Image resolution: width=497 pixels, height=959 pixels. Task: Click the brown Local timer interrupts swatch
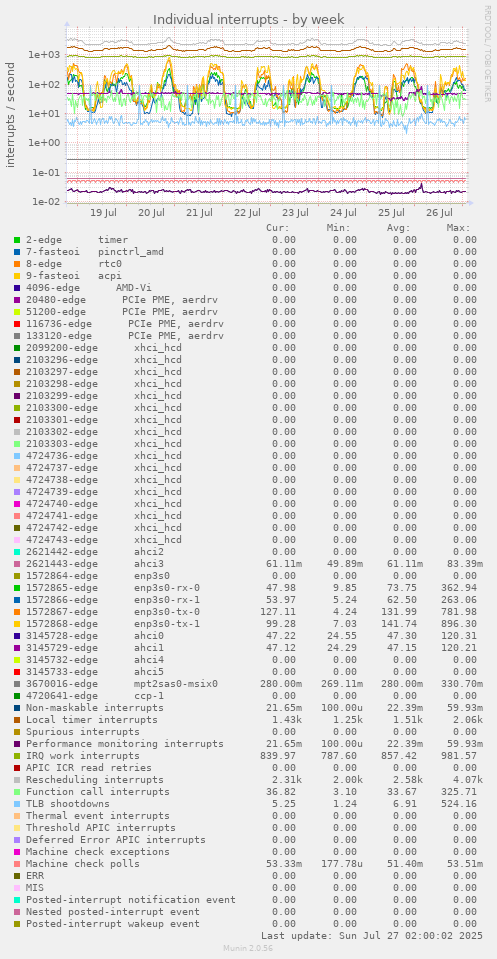[17, 719]
